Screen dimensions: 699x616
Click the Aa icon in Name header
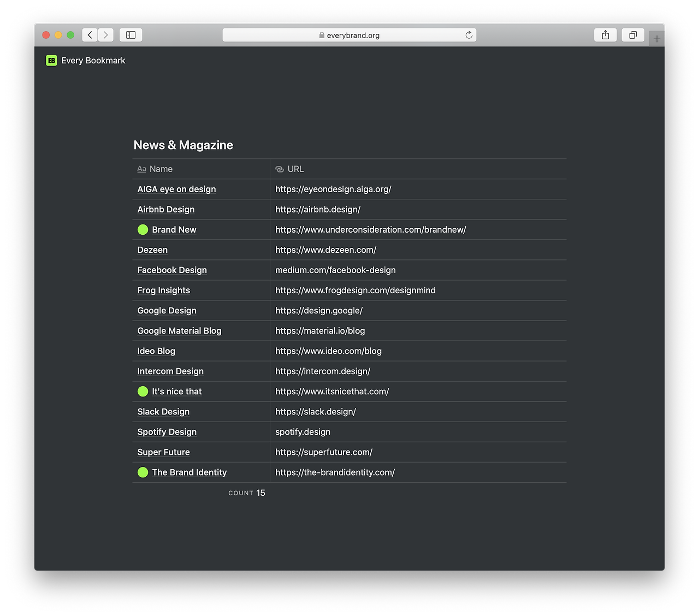[141, 169]
